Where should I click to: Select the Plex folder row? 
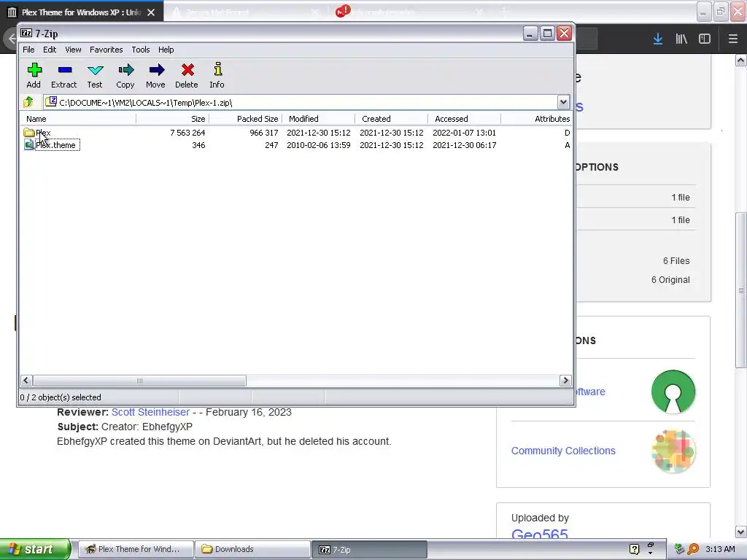point(295,133)
